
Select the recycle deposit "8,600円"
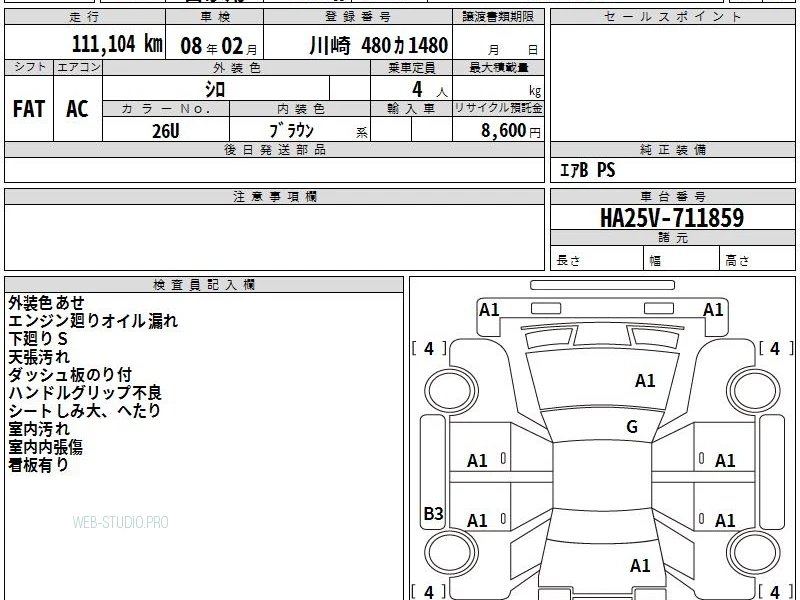[511, 131]
